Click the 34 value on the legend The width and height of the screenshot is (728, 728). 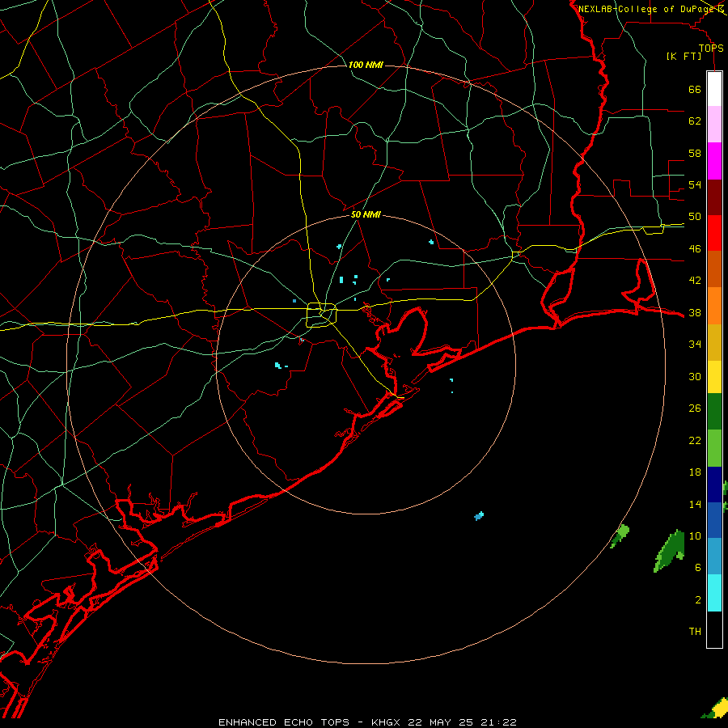tap(695, 345)
